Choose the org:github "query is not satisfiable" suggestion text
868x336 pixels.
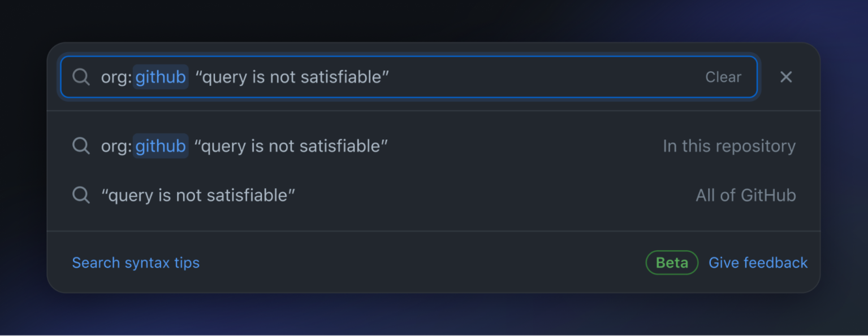click(291, 146)
